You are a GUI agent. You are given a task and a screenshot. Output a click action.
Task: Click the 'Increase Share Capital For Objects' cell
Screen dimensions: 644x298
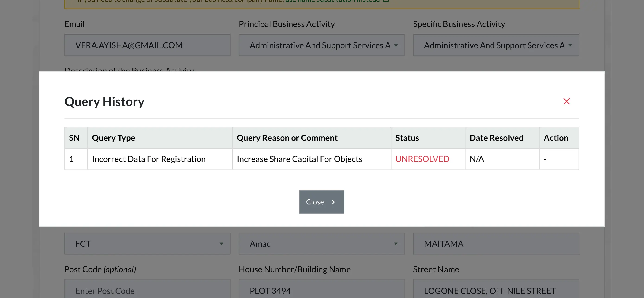pos(312,159)
